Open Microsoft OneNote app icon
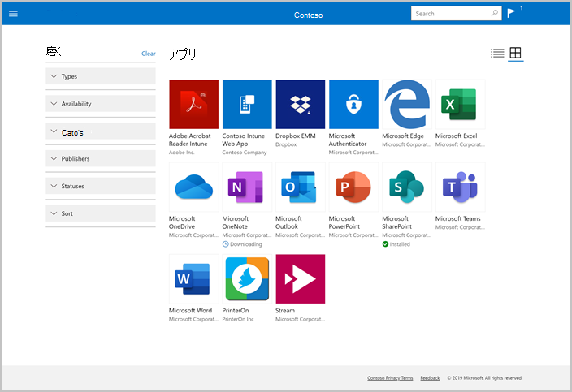Screen dimensions: 572x392 247,187
